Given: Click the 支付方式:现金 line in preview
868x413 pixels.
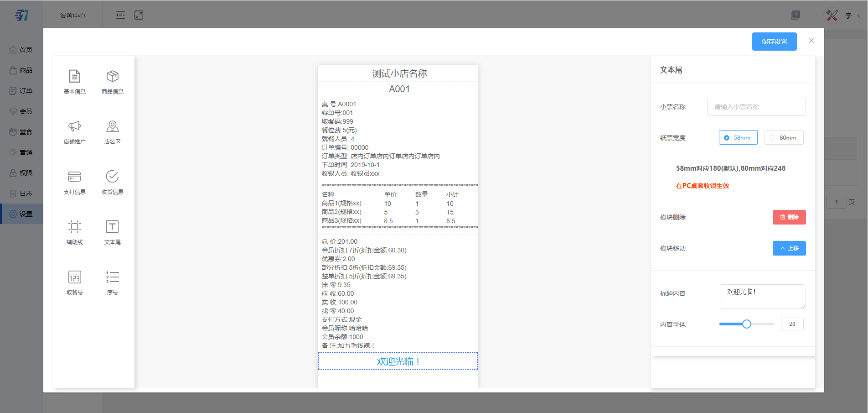Looking at the screenshot, I should [342, 319].
